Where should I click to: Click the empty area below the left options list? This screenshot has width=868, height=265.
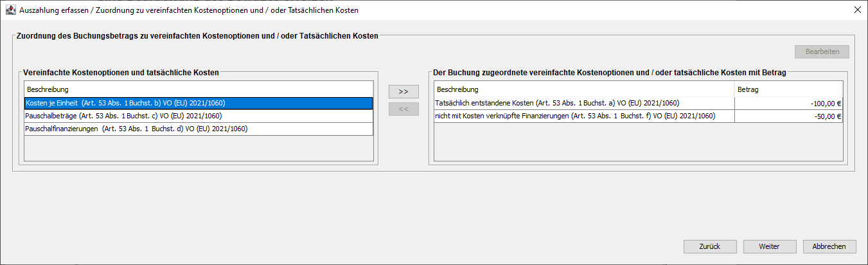(x=198, y=148)
